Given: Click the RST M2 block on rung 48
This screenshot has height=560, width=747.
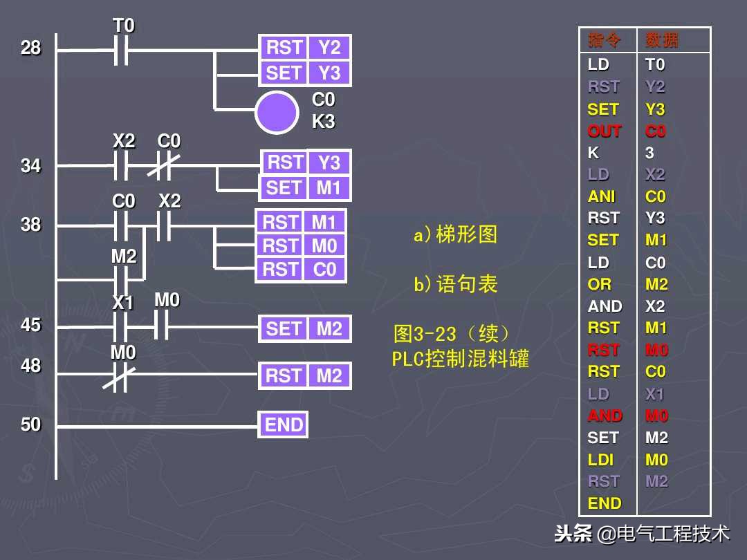Looking at the screenshot, I should (x=304, y=375).
